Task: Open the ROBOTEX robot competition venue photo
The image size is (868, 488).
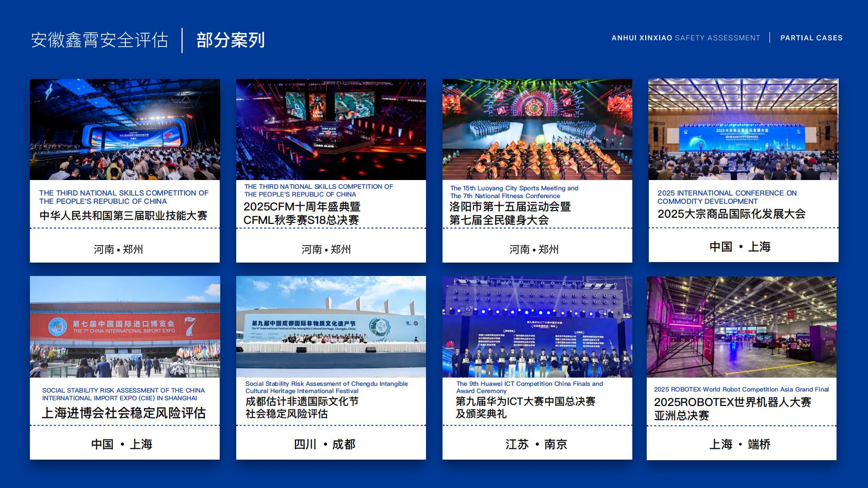Action: (742, 327)
